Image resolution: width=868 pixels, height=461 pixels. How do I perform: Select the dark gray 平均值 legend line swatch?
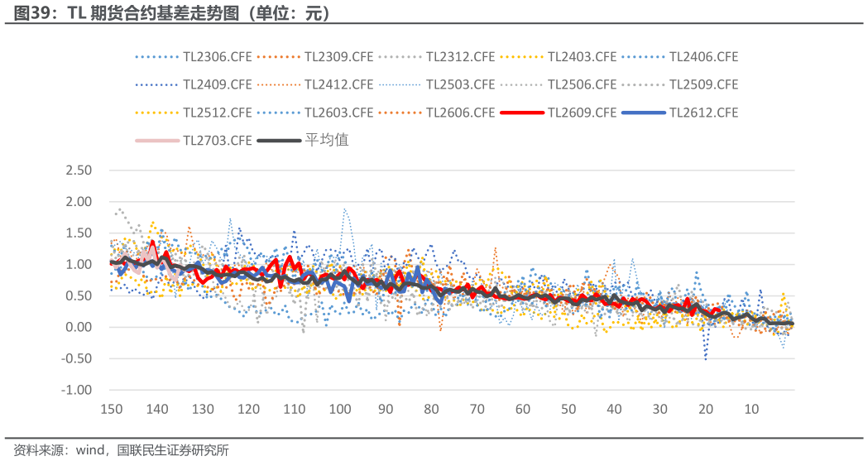[279, 141]
